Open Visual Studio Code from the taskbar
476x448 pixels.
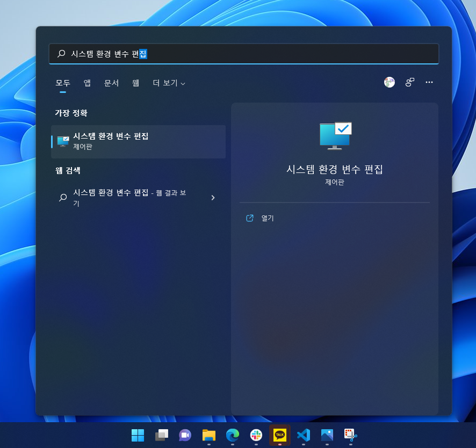pos(304,435)
